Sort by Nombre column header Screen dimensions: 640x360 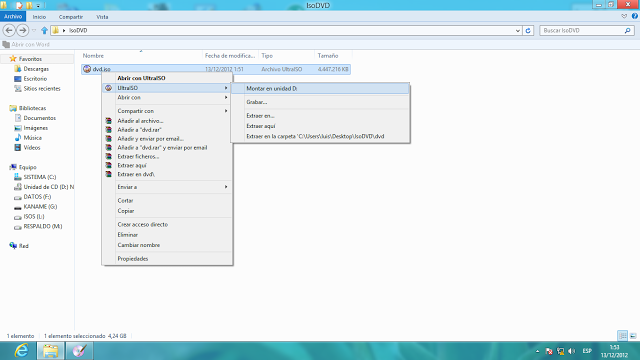click(x=93, y=56)
